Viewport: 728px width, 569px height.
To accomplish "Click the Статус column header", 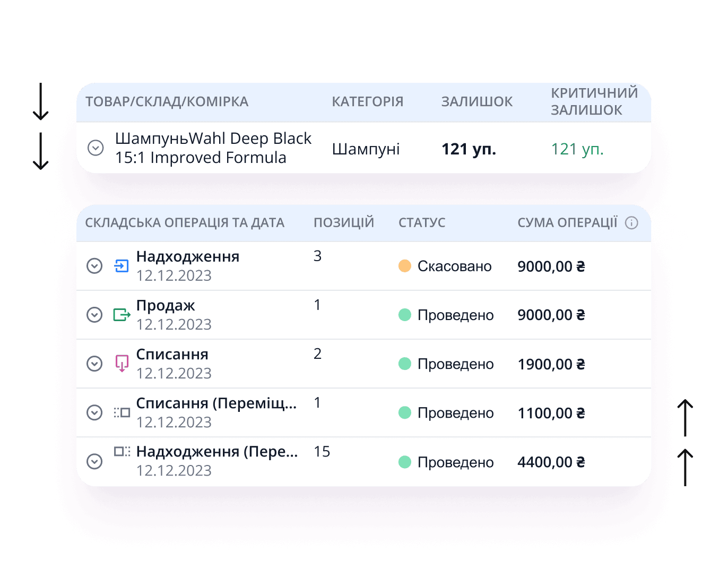I will [422, 223].
